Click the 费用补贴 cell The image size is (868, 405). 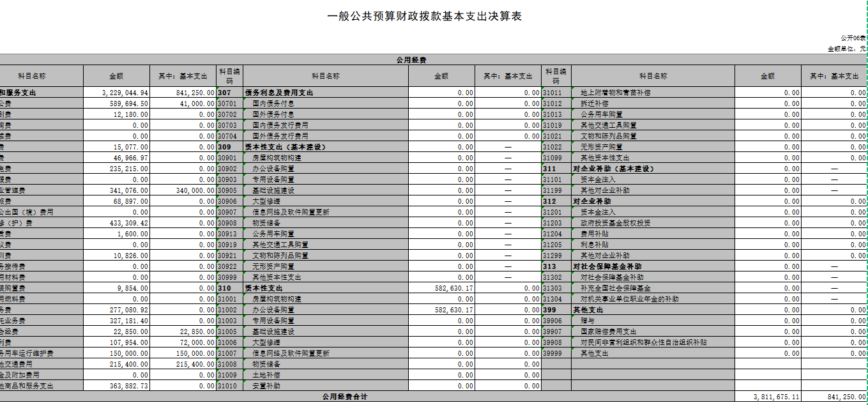click(x=653, y=234)
